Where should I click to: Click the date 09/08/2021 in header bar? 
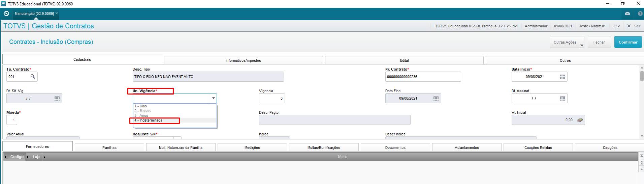pos(563,26)
